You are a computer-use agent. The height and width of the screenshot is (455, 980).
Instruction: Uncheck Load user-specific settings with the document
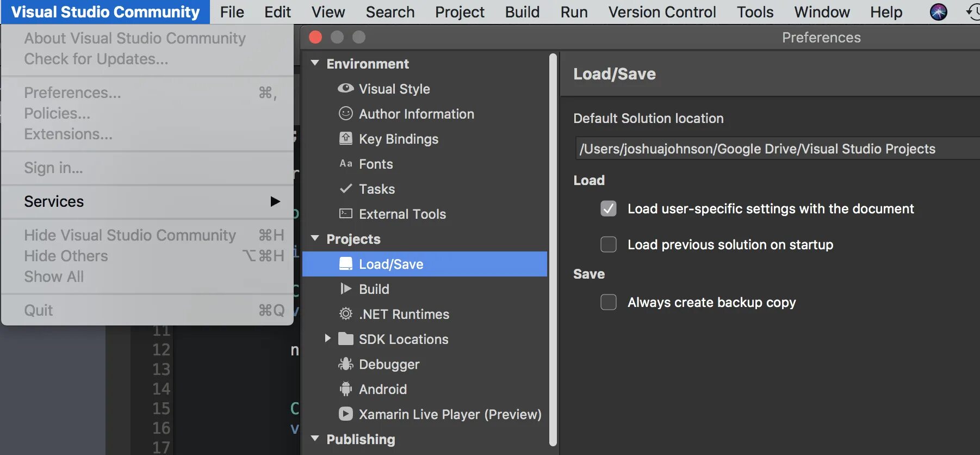[609, 208]
